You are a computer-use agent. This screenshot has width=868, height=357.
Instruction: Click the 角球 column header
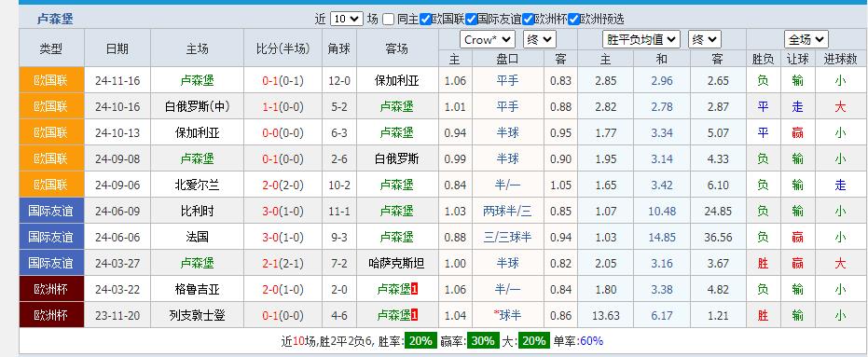[x=339, y=48]
